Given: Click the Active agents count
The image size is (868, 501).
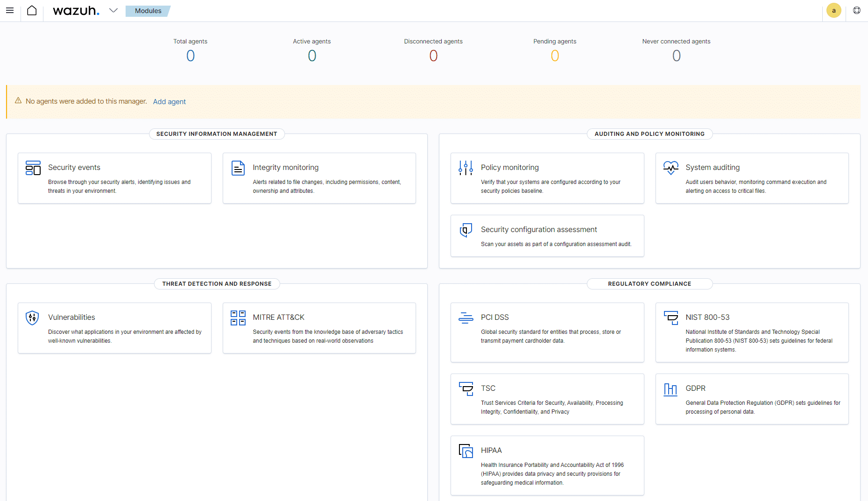Looking at the screenshot, I should pos(312,56).
